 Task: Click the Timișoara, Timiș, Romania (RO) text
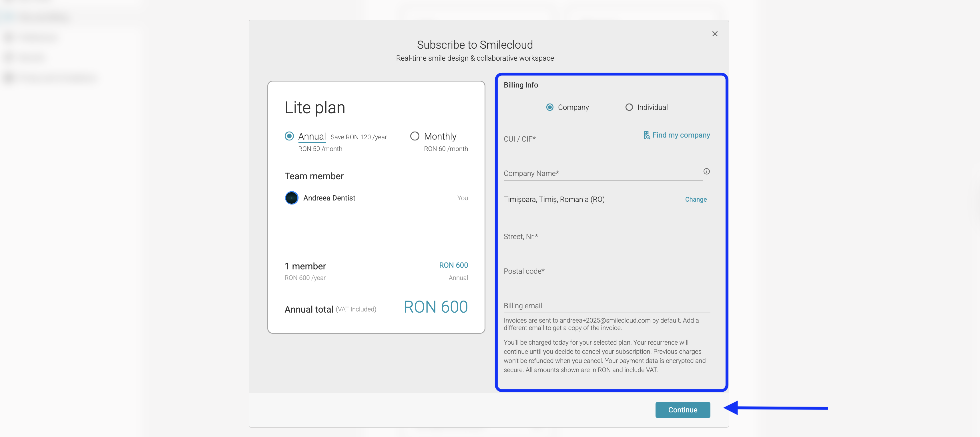[x=554, y=199]
